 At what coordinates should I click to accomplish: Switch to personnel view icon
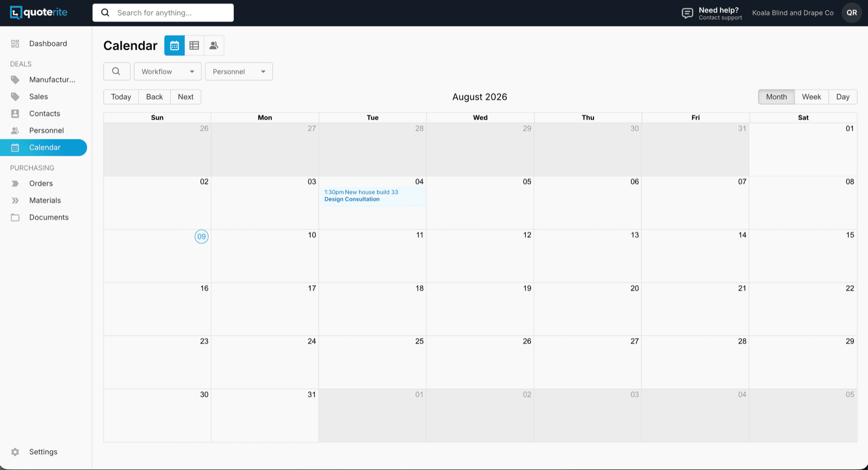pos(214,46)
